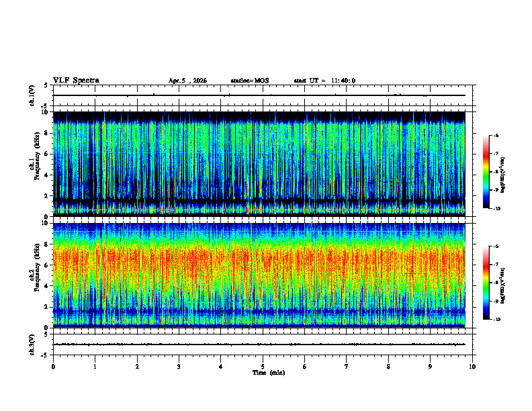Click the "-9" label on ch.1 colorbar
The width and height of the screenshot is (532, 411).
(x=496, y=190)
